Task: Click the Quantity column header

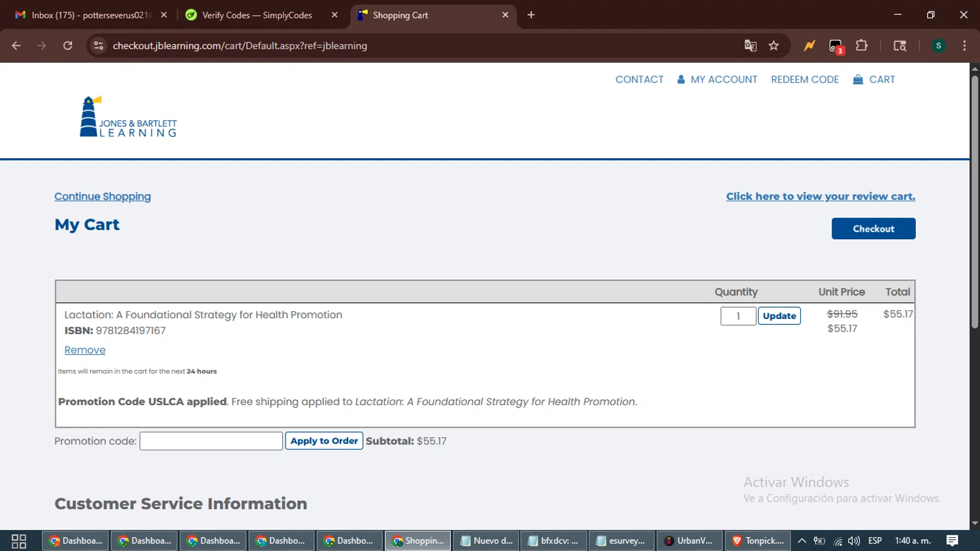Action: [736, 292]
